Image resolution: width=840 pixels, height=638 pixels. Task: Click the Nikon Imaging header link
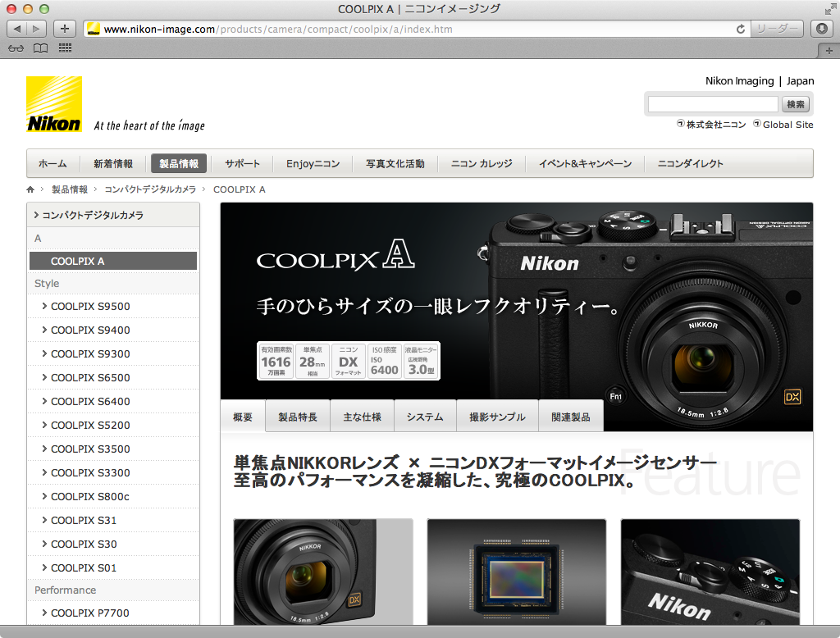[739, 81]
